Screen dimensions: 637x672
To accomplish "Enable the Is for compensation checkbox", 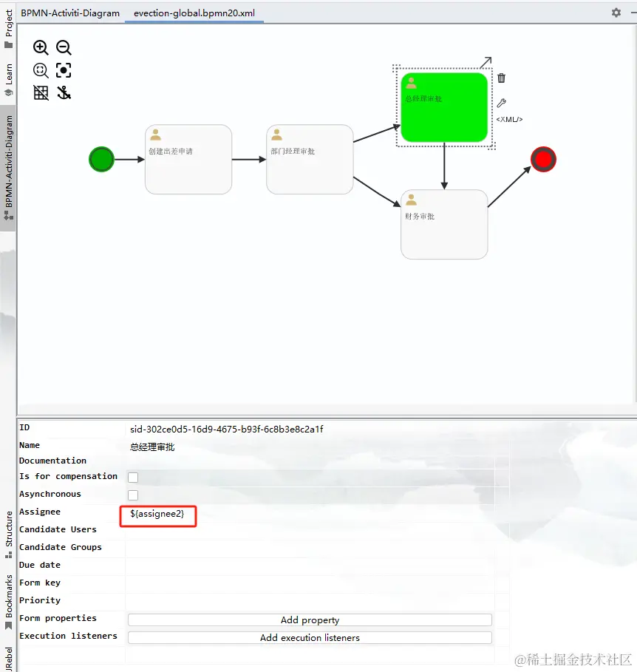I will pyautogui.click(x=133, y=477).
